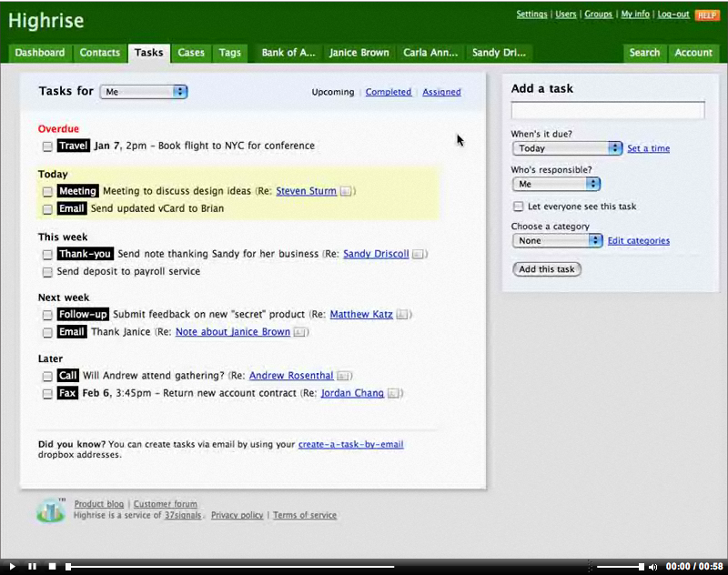Show Assigned tasks
Image resolution: width=728 pixels, height=575 pixels.
point(441,92)
